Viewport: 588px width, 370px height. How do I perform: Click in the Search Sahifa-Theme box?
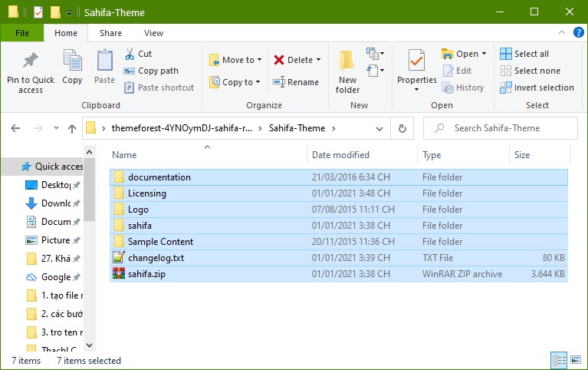click(501, 128)
